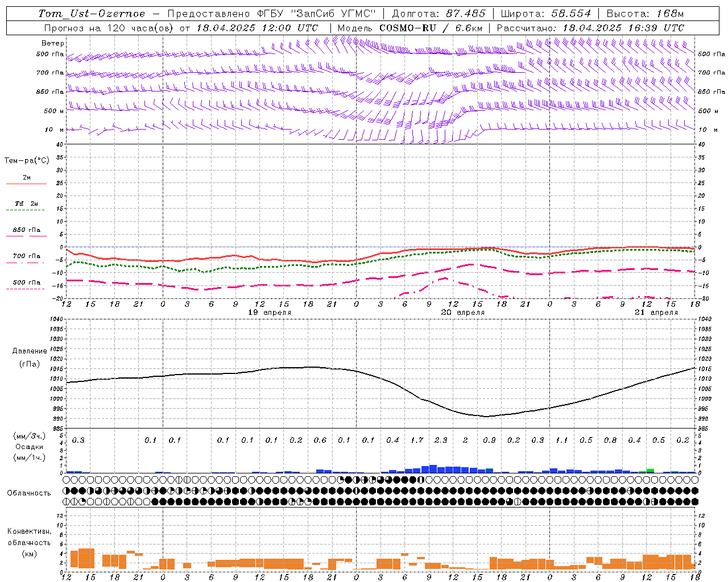Click the 3-hour precipitation value 1.7
Image resolution: width=728 pixels, height=582 pixels.
tap(417, 440)
